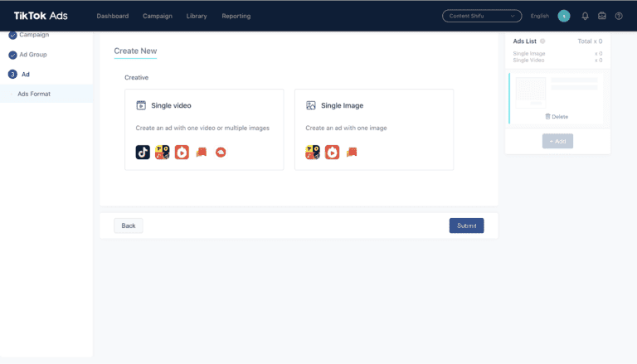This screenshot has height=364, width=637.
Task: Click the Back button
Action: click(129, 226)
